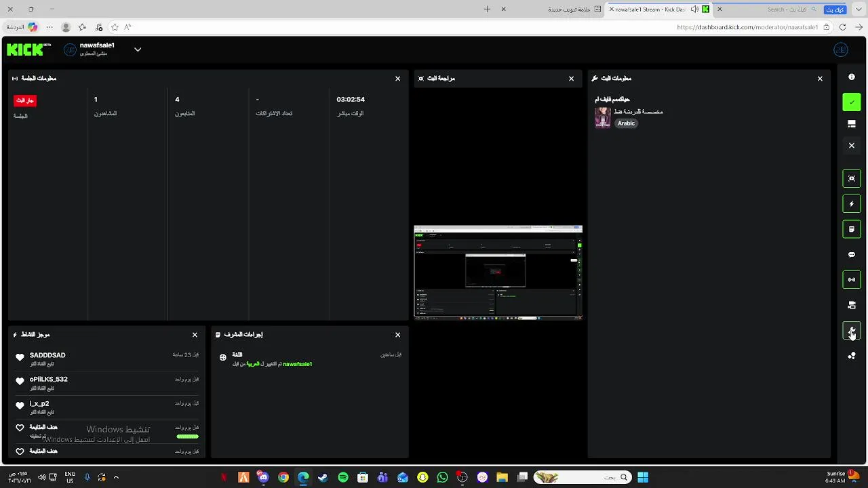
Task: Click the followers count 4
Action: pos(177,100)
